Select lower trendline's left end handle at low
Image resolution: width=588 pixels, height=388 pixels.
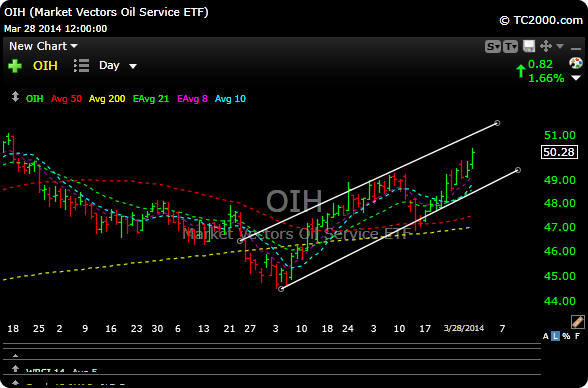(281, 289)
